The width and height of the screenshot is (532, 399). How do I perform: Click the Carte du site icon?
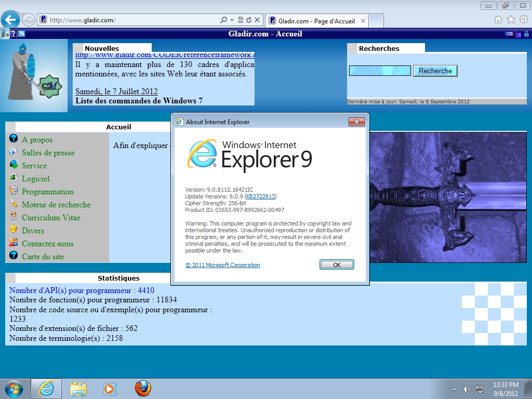click(14, 255)
